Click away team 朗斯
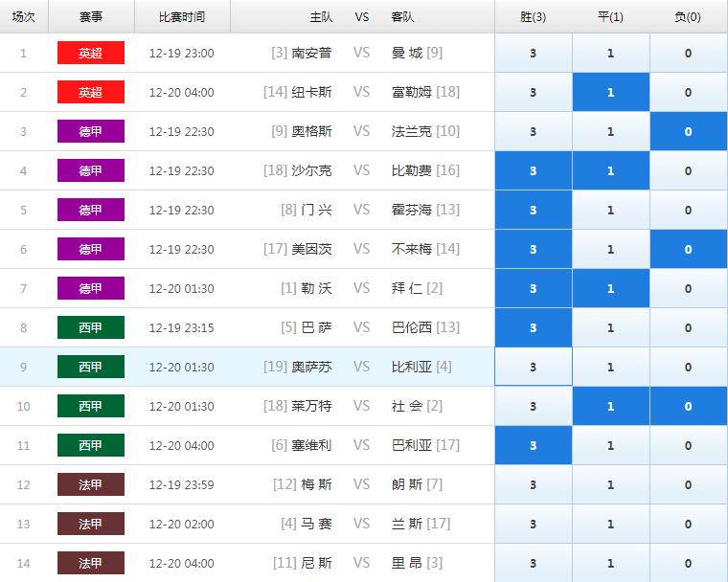The width and height of the screenshot is (728, 582). click(407, 484)
